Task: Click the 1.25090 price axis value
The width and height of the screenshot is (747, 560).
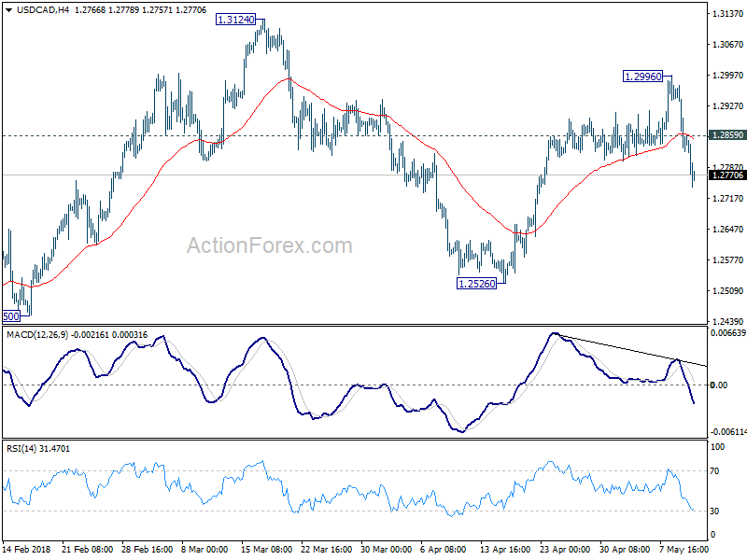Action: click(x=727, y=290)
